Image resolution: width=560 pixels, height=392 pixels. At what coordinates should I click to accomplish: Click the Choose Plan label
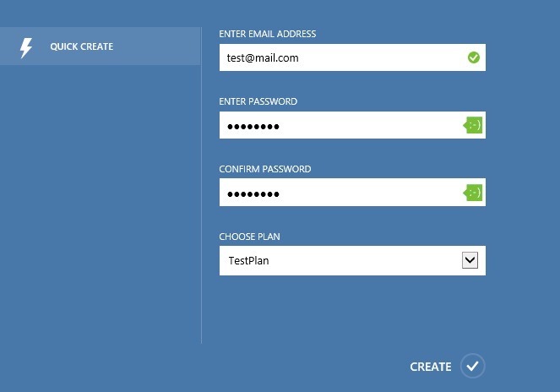tap(249, 237)
